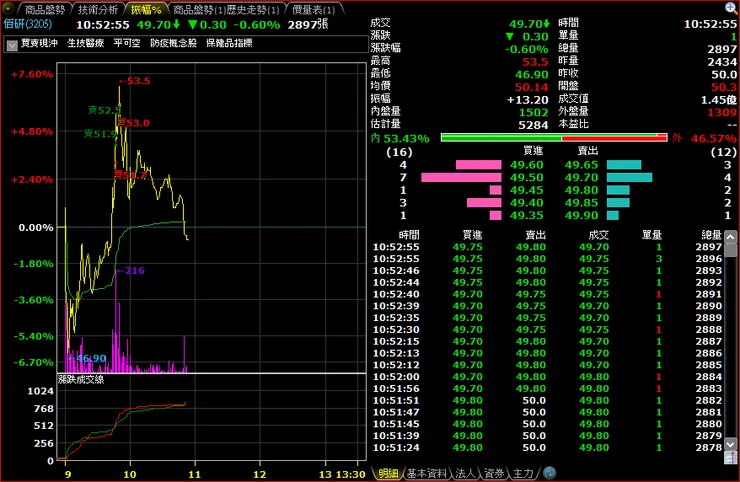Click the 內 53.43% label
Screen dimensions: 740x482
[x=400, y=138]
